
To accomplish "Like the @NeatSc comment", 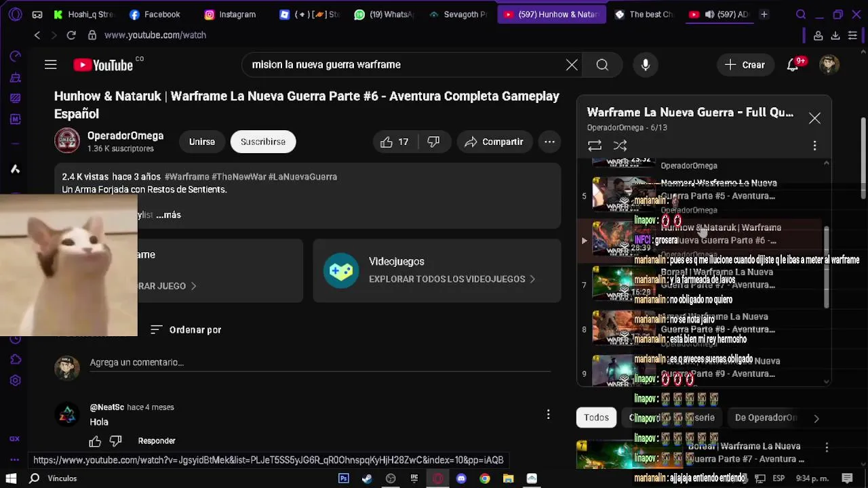I will [95, 441].
